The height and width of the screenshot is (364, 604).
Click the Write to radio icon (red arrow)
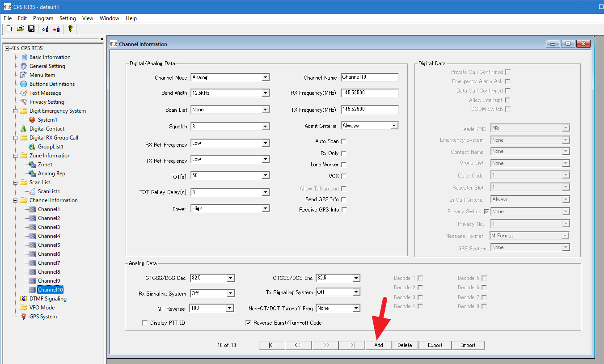point(56,29)
